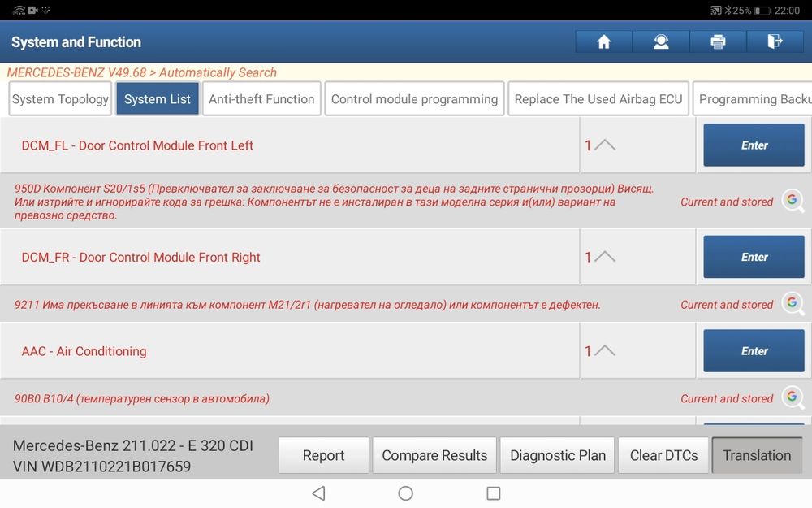Tap the Home icon in header
This screenshot has height=508, width=812.
603,41
